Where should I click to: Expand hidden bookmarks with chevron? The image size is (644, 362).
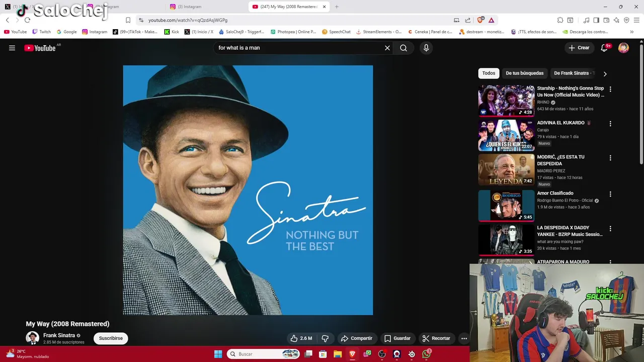(632, 32)
